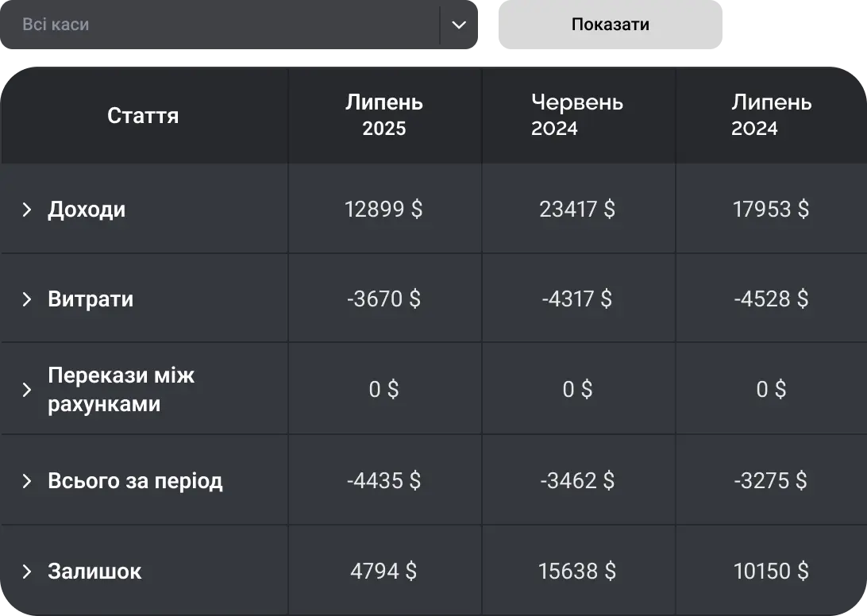Click the "Залишок" row label
Viewport: 867px width, 616px height.
coord(94,572)
